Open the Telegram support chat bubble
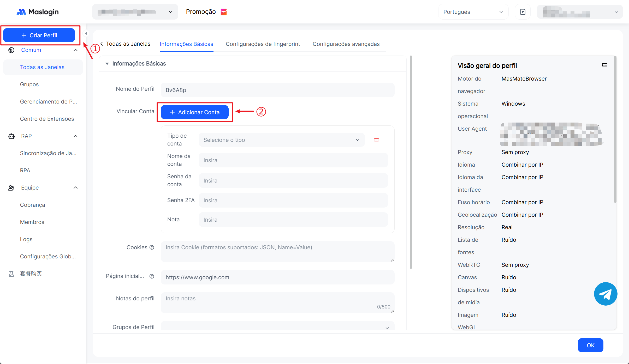629x364 pixels. point(605,294)
